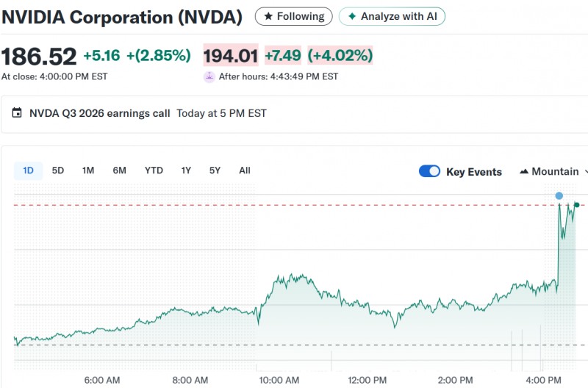Show the 1M chart range
Screen dimensions: 588x388
pos(88,170)
